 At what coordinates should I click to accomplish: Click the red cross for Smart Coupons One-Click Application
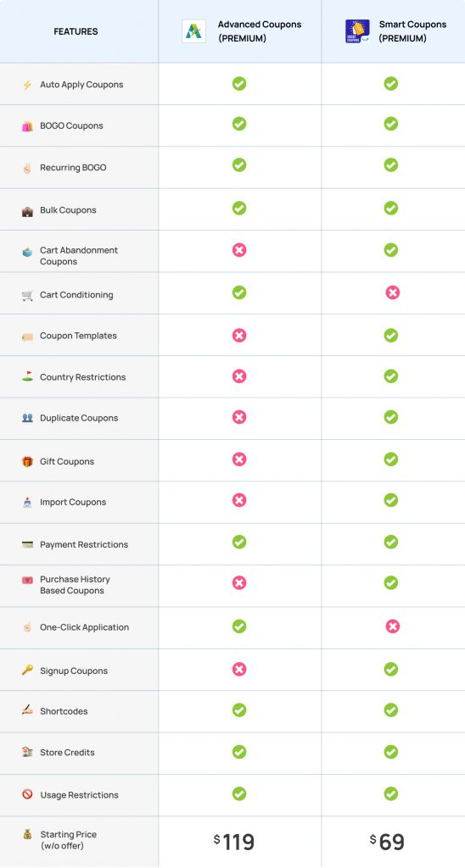coord(392,626)
